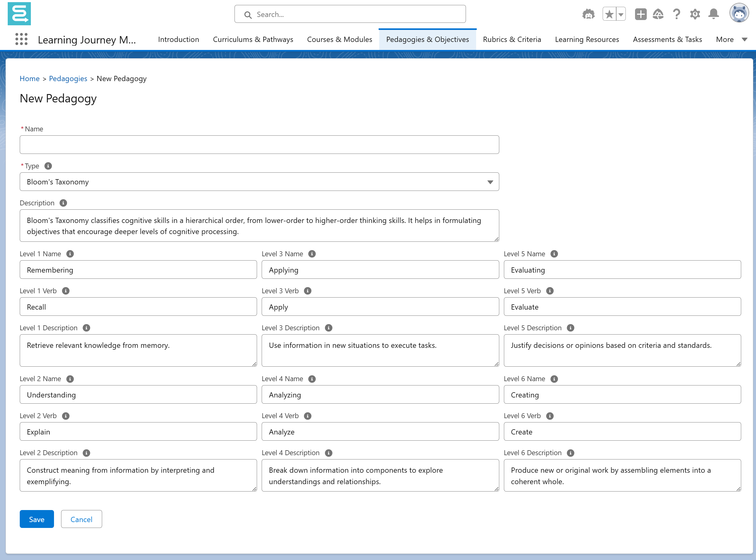This screenshot has width=756, height=560.
Task: Click the Level 3 Description text area
Action: point(380,351)
